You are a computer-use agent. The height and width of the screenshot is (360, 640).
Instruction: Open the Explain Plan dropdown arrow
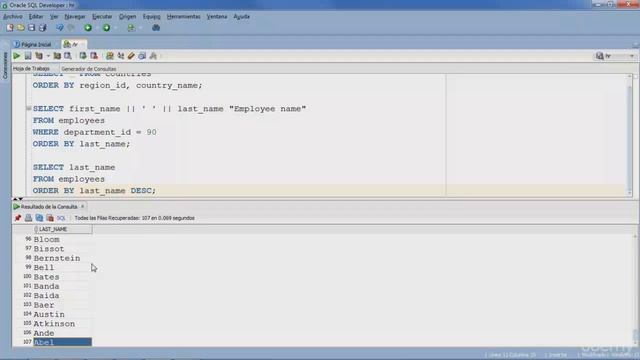48,56
